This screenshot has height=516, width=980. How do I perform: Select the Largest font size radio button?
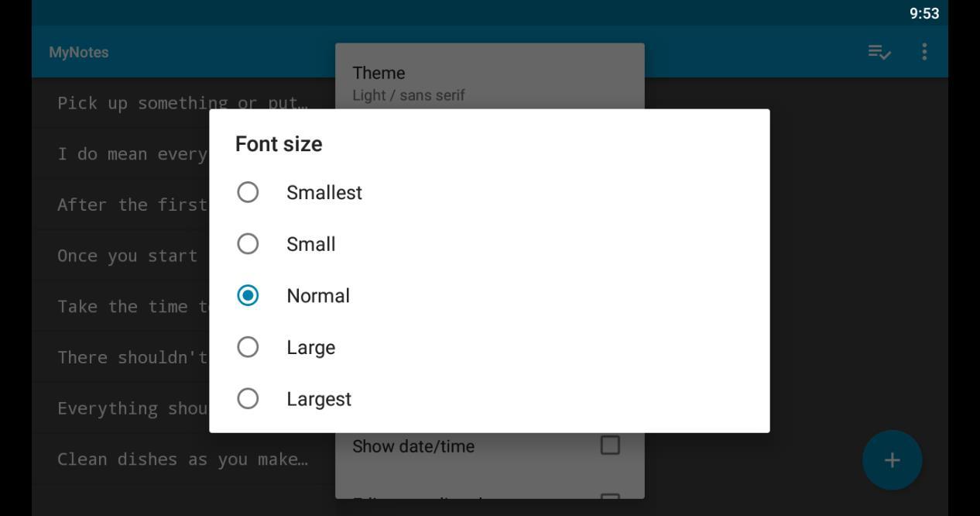click(x=248, y=398)
